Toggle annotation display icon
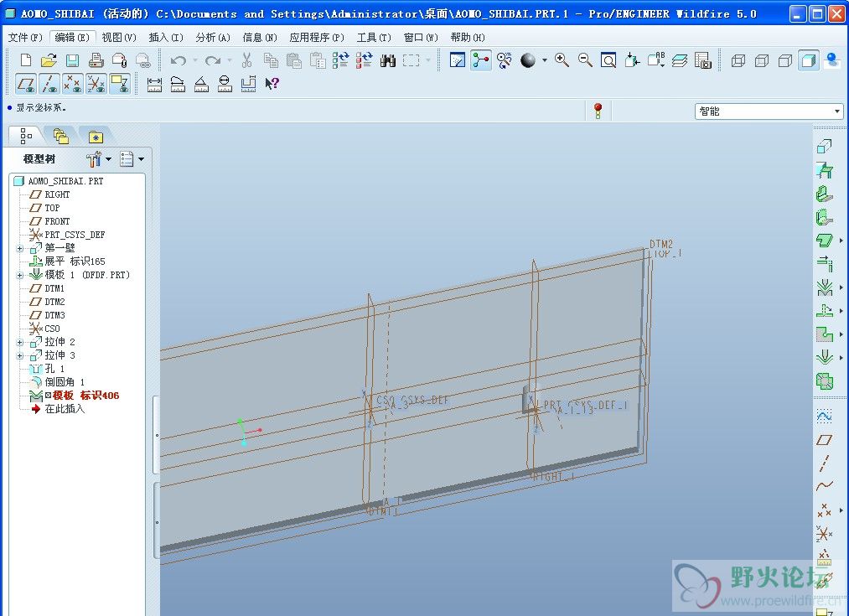The height and width of the screenshot is (616, 849). [x=120, y=84]
